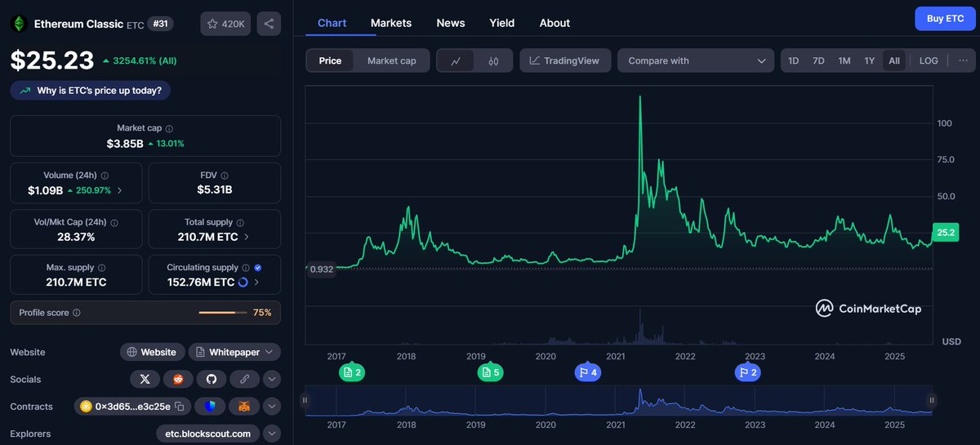The height and width of the screenshot is (445, 980).
Task: Toggle LOG scale on chart
Action: [929, 60]
